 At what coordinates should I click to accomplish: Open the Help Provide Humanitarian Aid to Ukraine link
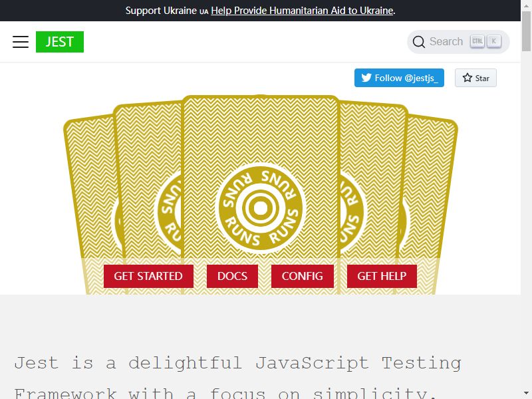[x=302, y=11]
